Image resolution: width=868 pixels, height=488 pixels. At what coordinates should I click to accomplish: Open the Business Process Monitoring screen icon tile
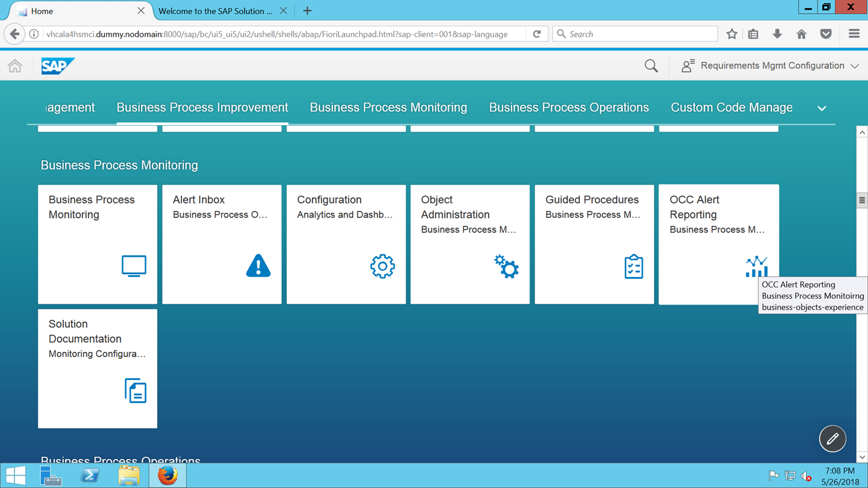coord(134,266)
